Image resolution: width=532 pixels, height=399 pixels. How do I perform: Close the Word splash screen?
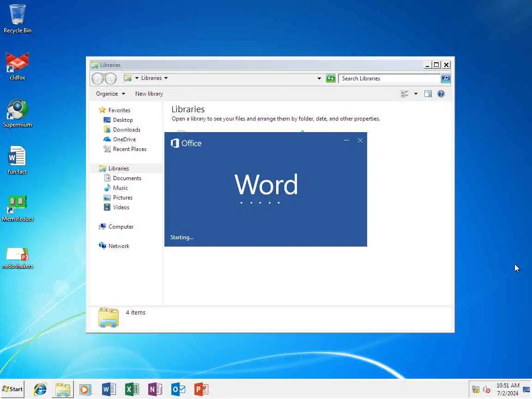(x=360, y=140)
